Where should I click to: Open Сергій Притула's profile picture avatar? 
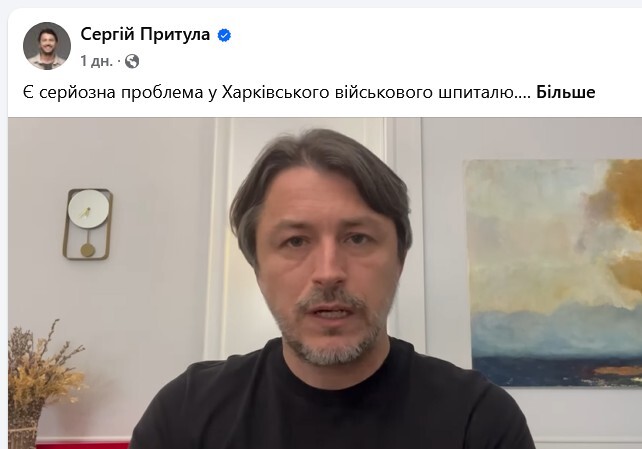[x=47, y=46]
